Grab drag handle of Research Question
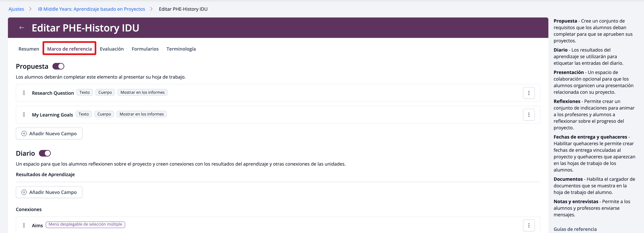This screenshot has height=233, width=644. coord(24,93)
